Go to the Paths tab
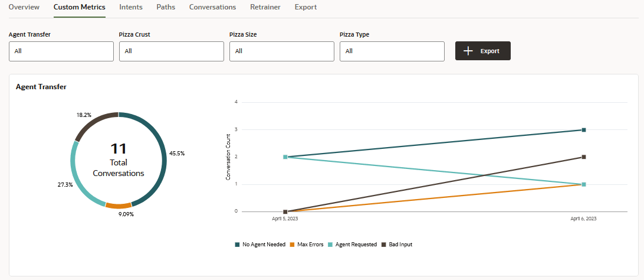The image size is (644, 280). click(x=166, y=7)
